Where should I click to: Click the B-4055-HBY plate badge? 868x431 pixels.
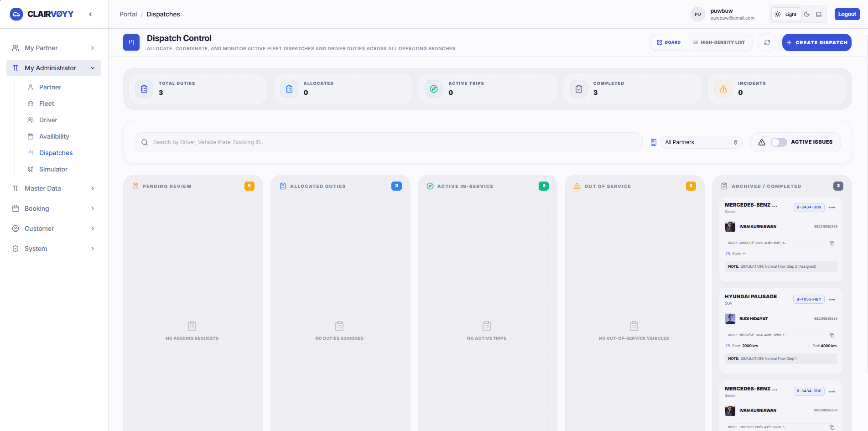pyautogui.click(x=809, y=299)
